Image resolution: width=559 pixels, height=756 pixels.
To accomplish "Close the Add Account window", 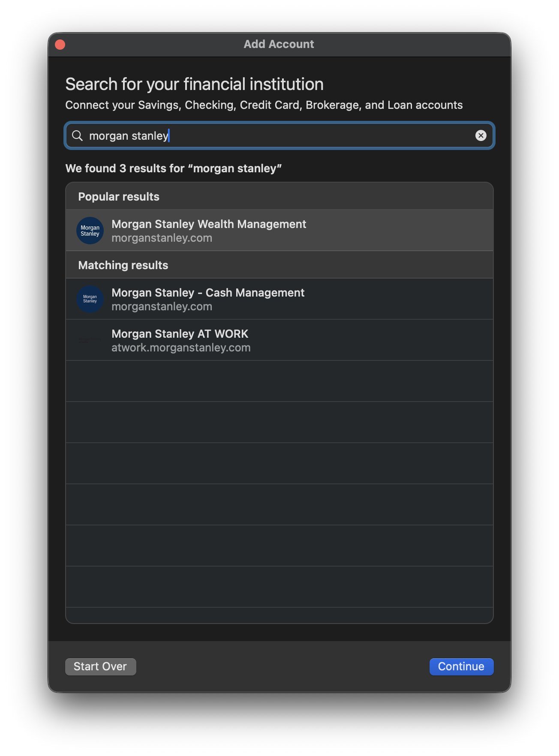I will coord(60,45).
